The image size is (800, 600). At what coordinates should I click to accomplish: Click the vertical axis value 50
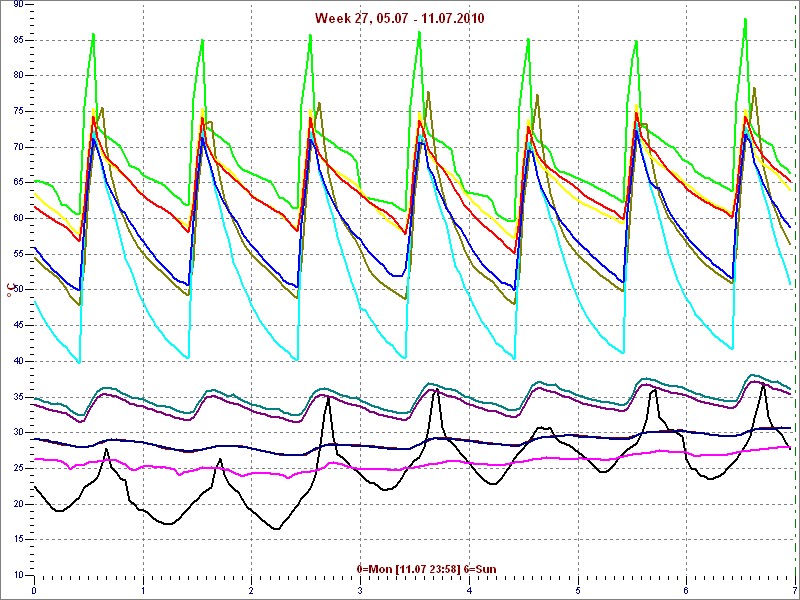[16, 290]
